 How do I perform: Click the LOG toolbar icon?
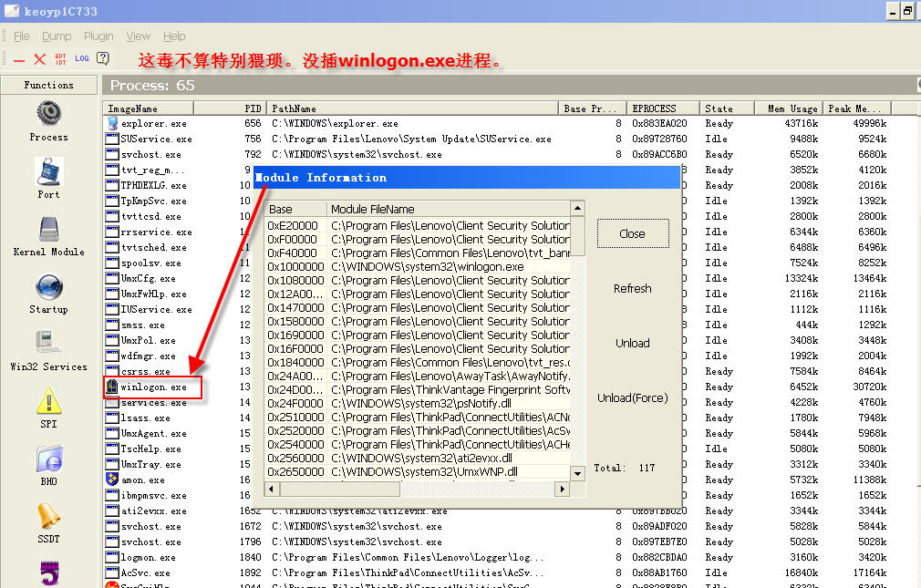82,58
